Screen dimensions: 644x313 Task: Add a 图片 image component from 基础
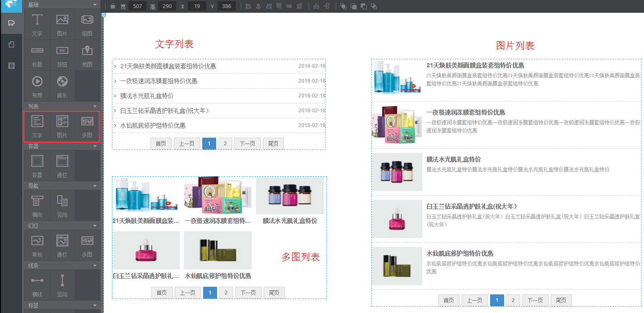(62, 24)
